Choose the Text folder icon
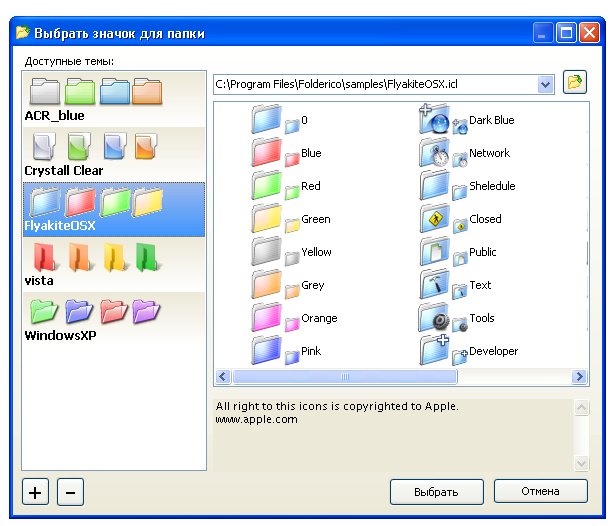This screenshot has width=616, height=526. tap(434, 284)
